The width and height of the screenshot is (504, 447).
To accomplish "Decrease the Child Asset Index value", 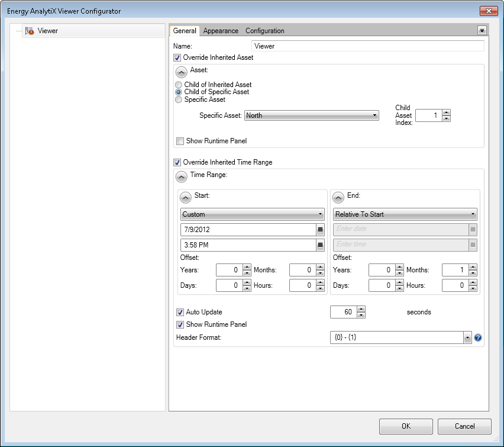I will tap(446, 119).
